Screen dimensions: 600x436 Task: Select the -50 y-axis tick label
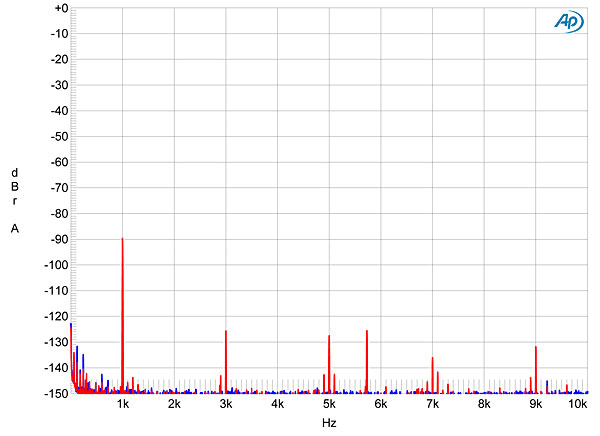pyautogui.click(x=54, y=136)
